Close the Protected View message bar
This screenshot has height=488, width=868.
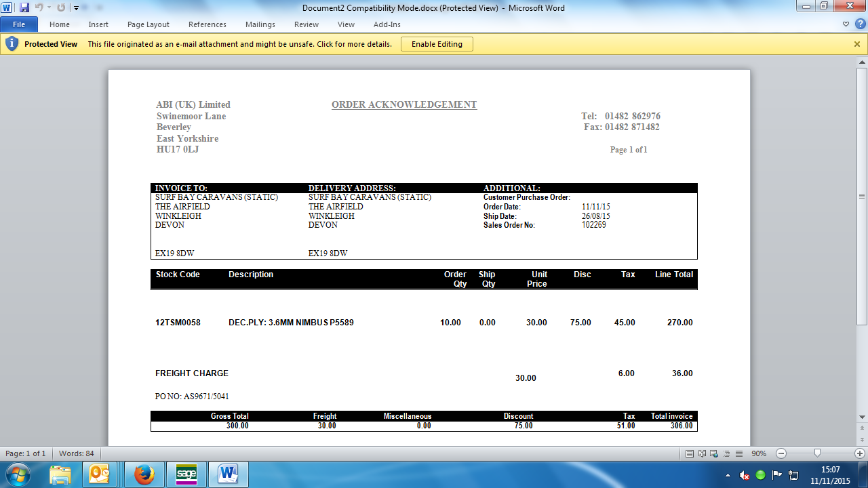coord(857,44)
